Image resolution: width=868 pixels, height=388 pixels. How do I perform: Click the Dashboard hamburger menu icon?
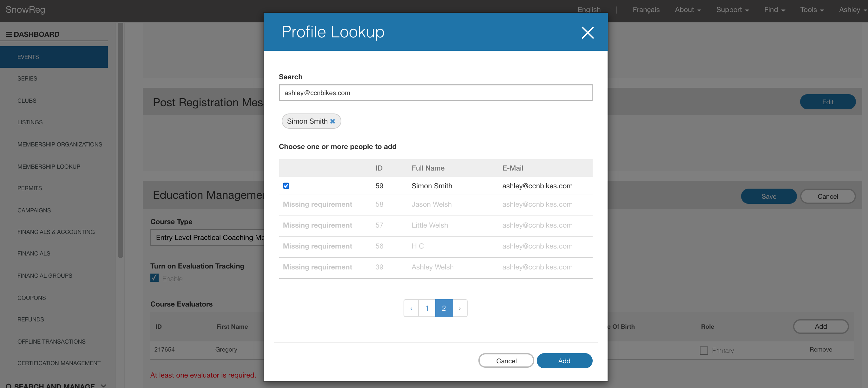click(9, 34)
